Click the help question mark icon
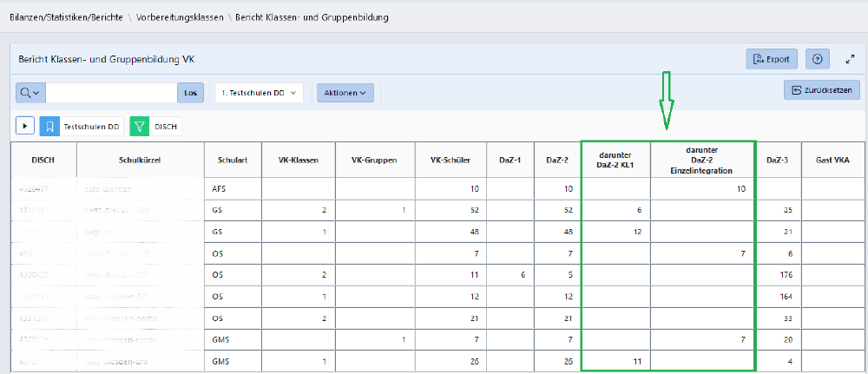 coord(817,59)
